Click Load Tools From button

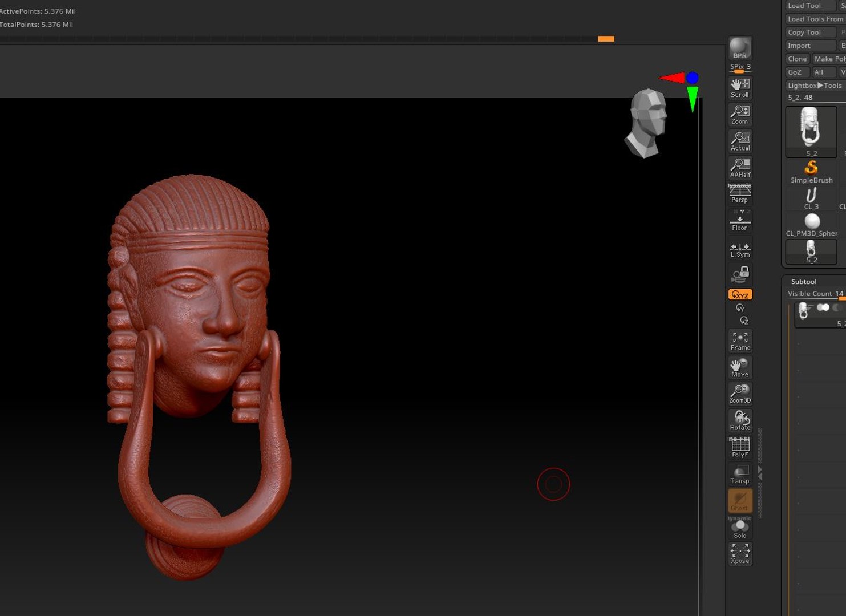coord(816,19)
